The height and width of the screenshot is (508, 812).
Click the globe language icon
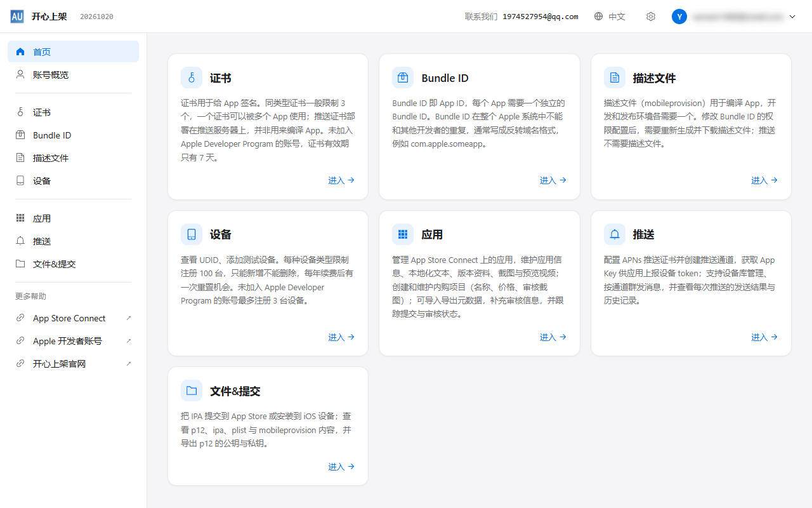(x=598, y=17)
